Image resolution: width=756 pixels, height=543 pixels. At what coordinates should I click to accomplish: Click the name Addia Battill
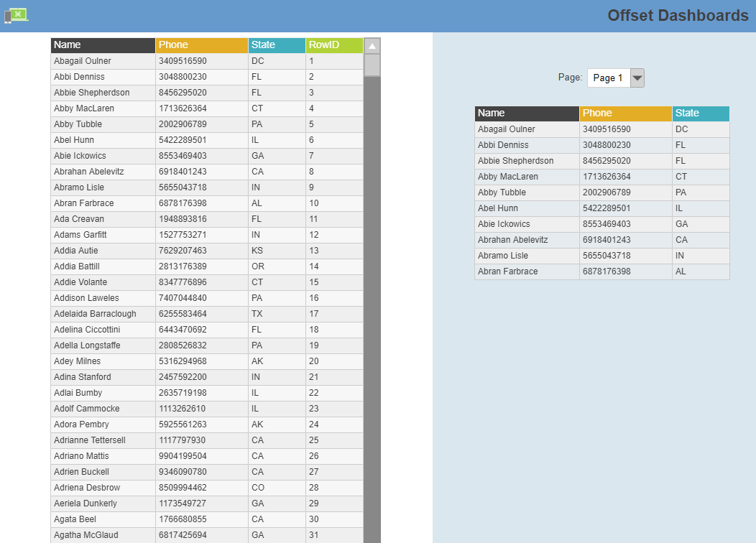point(77,266)
